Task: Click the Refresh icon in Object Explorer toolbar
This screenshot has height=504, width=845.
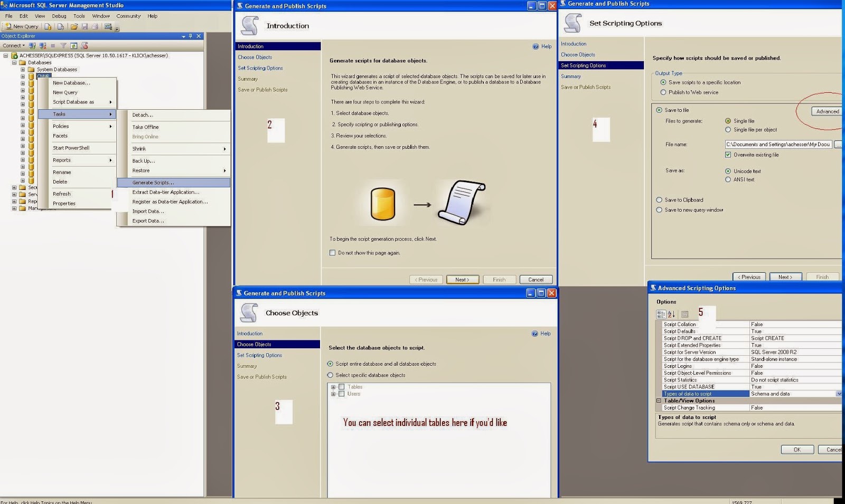Action: pyautogui.click(x=74, y=46)
